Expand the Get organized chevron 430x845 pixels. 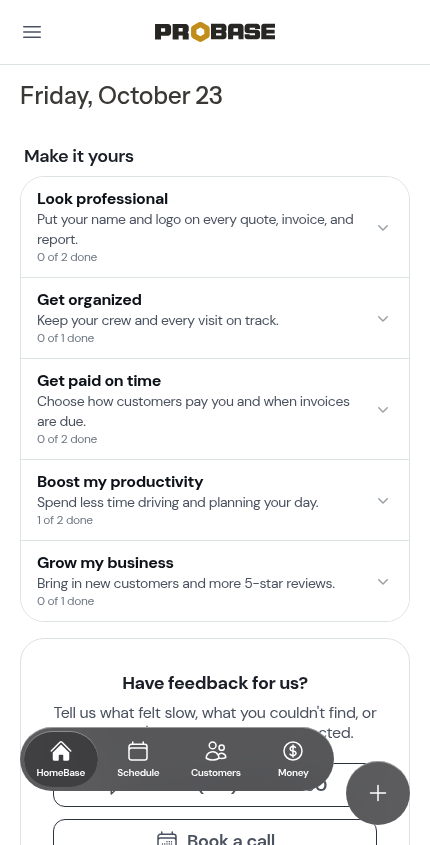[383, 318]
